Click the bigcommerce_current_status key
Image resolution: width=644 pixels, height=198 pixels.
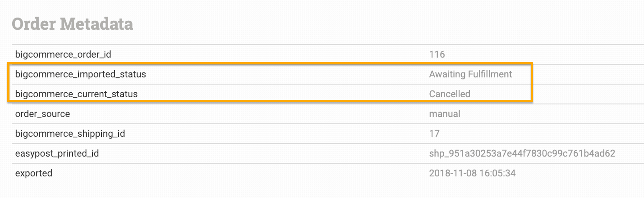pos(76,94)
